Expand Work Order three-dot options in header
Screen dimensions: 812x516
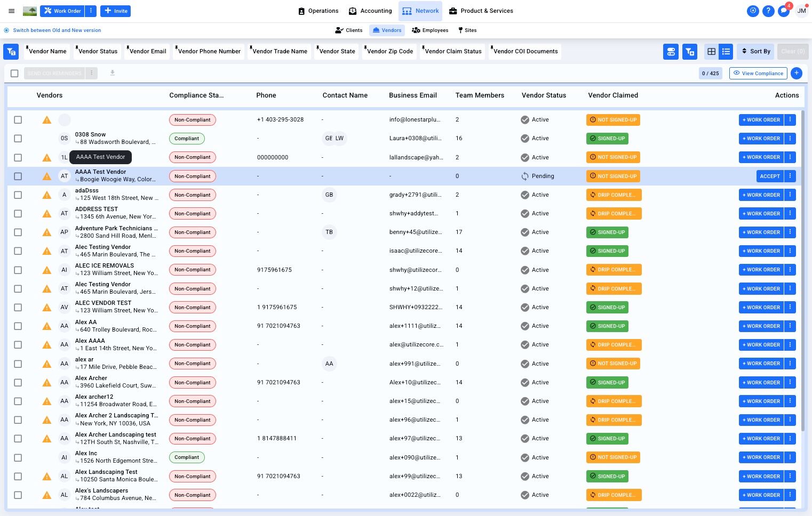click(91, 11)
